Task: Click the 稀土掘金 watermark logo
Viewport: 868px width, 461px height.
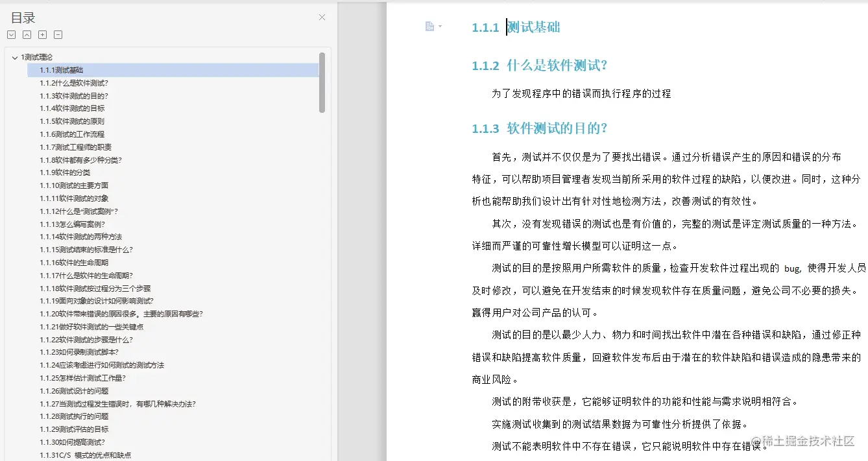Action: click(756, 440)
